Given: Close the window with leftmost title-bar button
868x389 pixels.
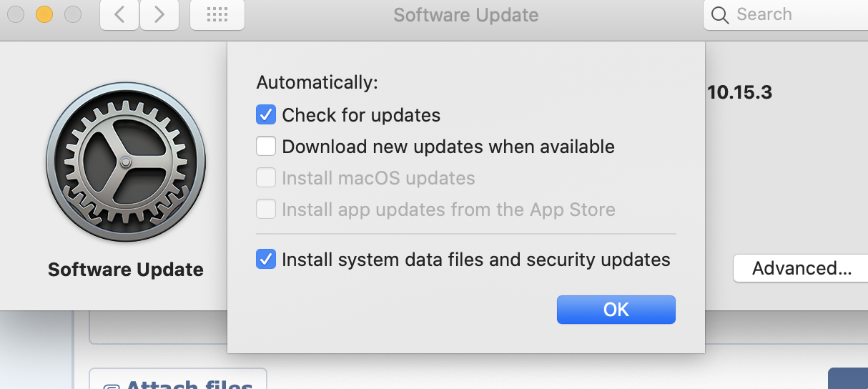Looking at the screenshot, I should [x=16, y=14].
